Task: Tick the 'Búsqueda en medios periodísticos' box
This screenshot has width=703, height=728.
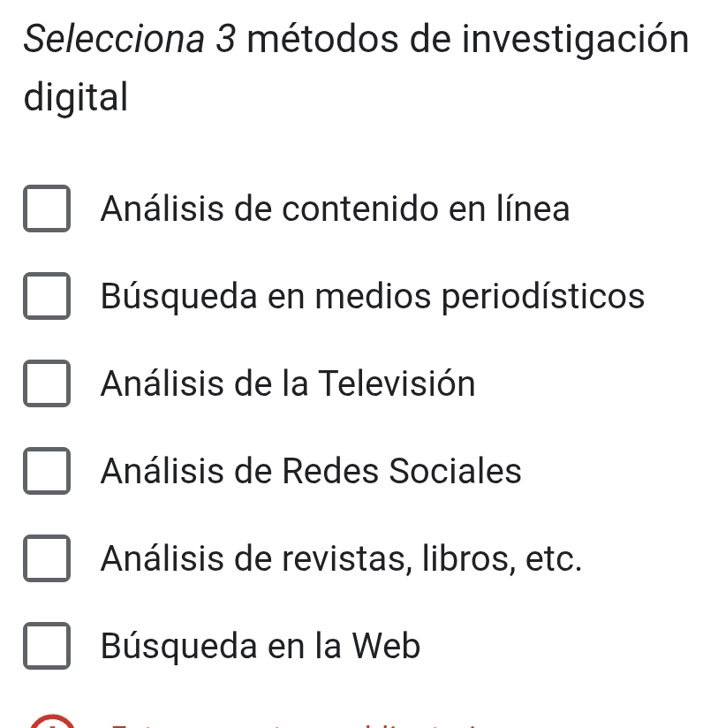Action: pos(47,296)
